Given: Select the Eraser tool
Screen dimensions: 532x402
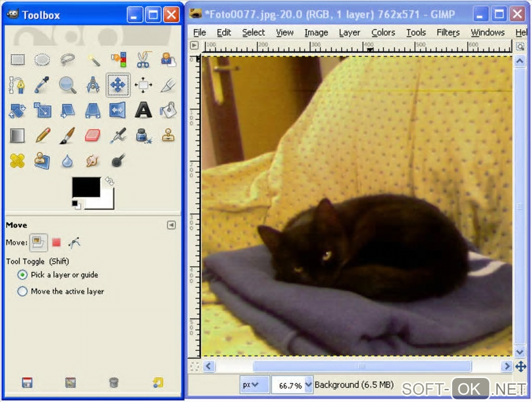Looking at the screenshot, I should [x=93, y=136].
